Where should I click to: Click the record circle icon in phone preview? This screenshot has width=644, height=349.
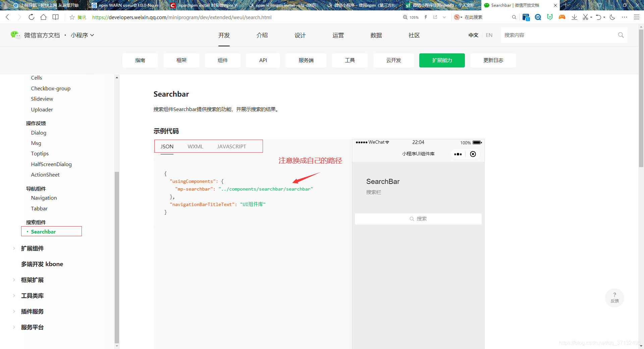point(473,154)
